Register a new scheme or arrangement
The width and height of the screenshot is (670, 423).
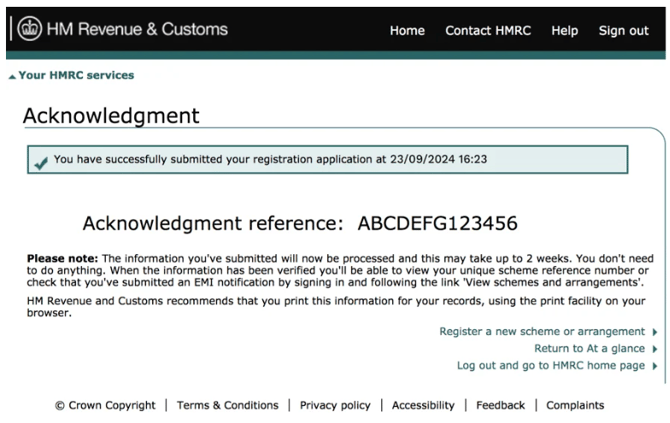[542, 332]
